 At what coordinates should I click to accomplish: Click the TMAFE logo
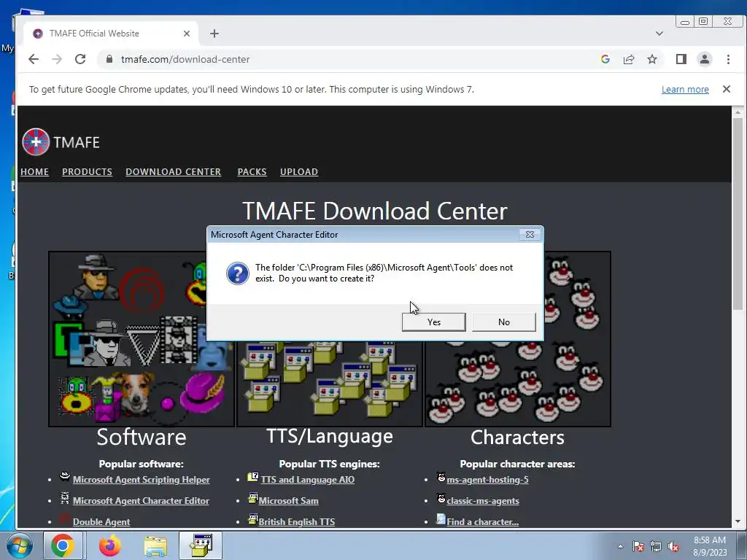(61, 142)
